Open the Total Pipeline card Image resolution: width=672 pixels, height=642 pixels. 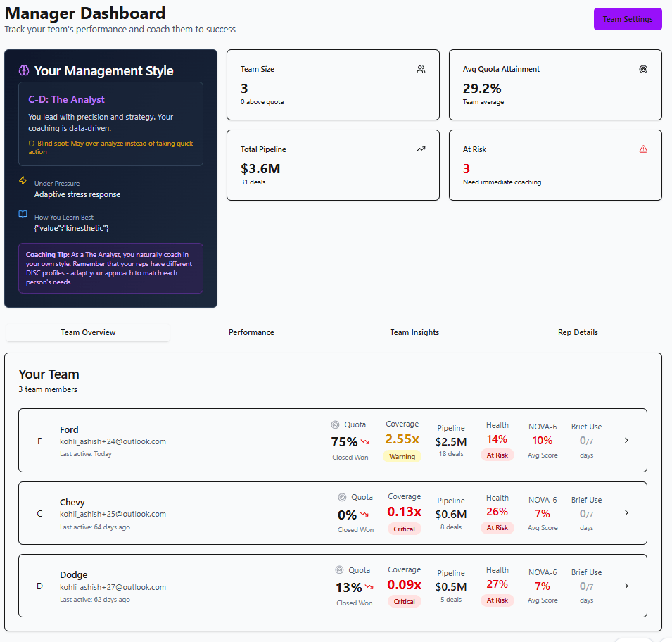coord(333,165)
